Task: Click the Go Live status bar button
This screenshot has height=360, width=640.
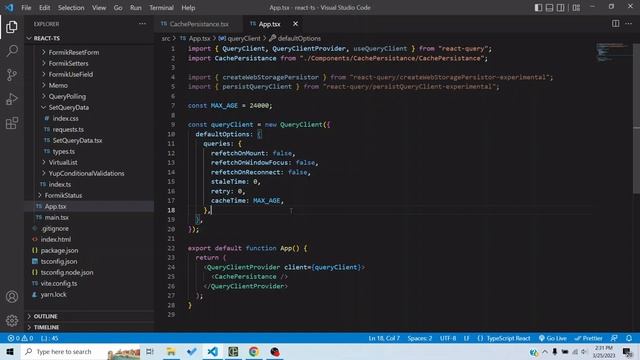Action: [x=552, y=338]
